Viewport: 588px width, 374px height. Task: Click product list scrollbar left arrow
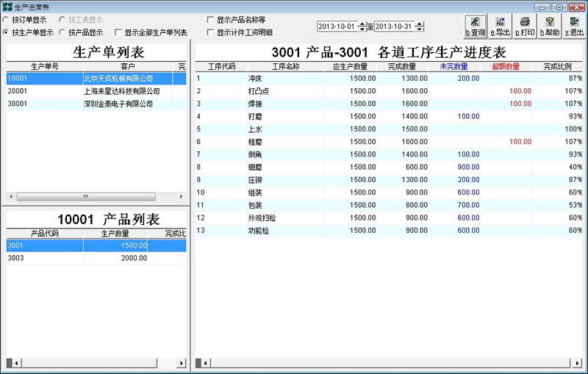(16, 363)
